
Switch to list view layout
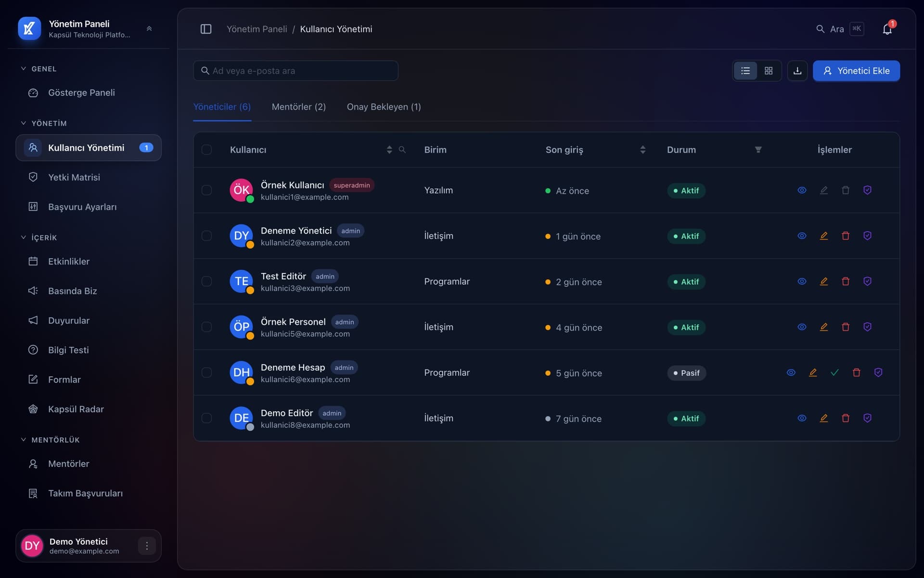pyautogui.click(x=745, y=71)
